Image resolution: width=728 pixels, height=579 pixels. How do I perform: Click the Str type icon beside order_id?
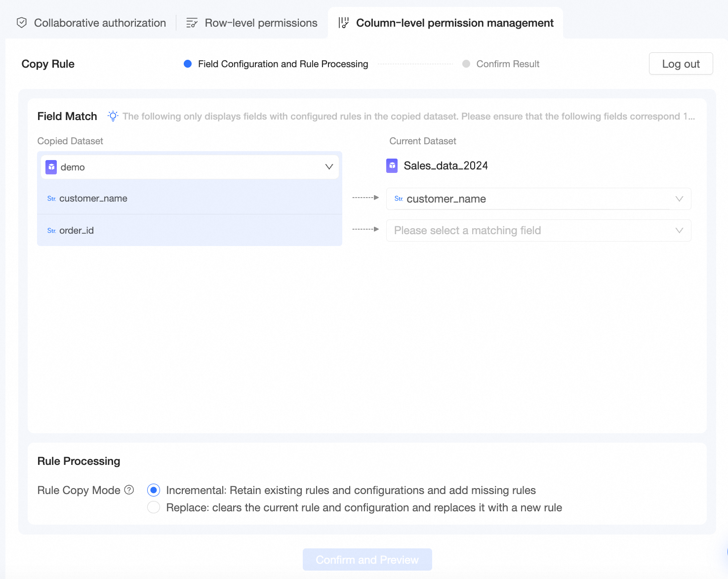click(51, 231)
